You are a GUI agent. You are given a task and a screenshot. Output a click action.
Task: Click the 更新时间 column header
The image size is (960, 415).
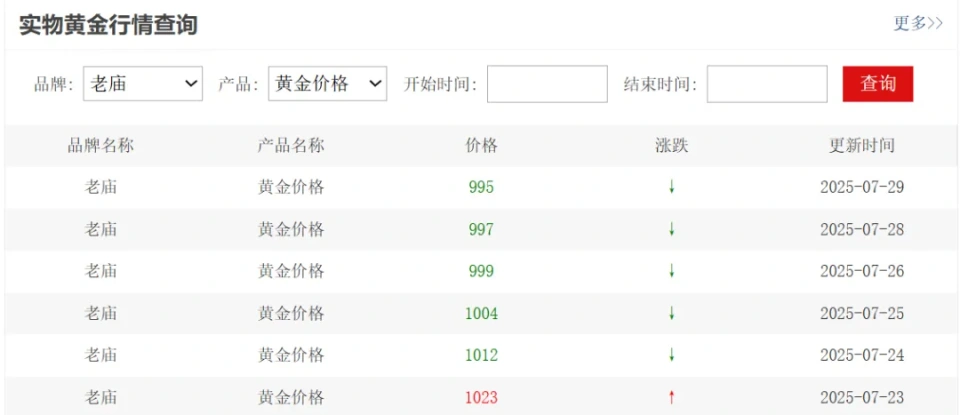(x=862, y=146)
